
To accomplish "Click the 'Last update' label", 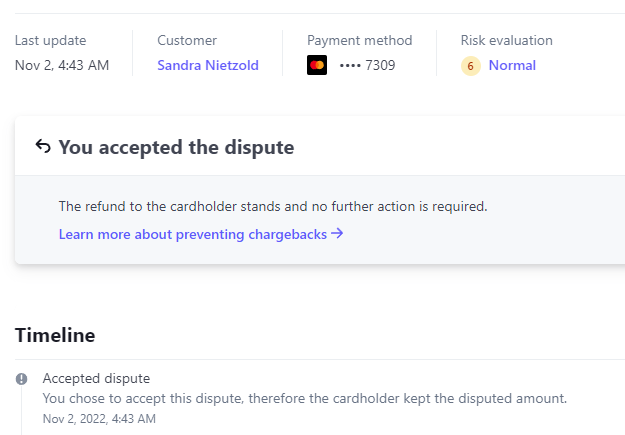I will pos(50,41).
